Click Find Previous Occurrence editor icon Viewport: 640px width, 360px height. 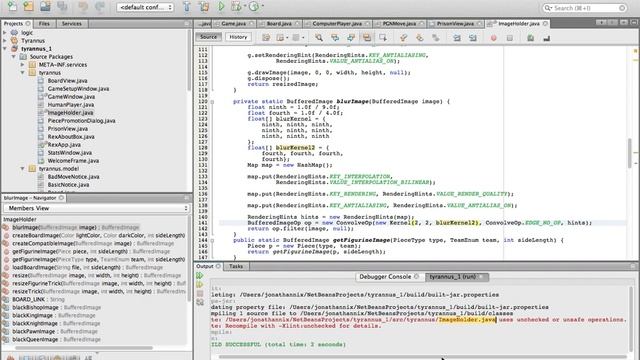[x=335, y=38]
